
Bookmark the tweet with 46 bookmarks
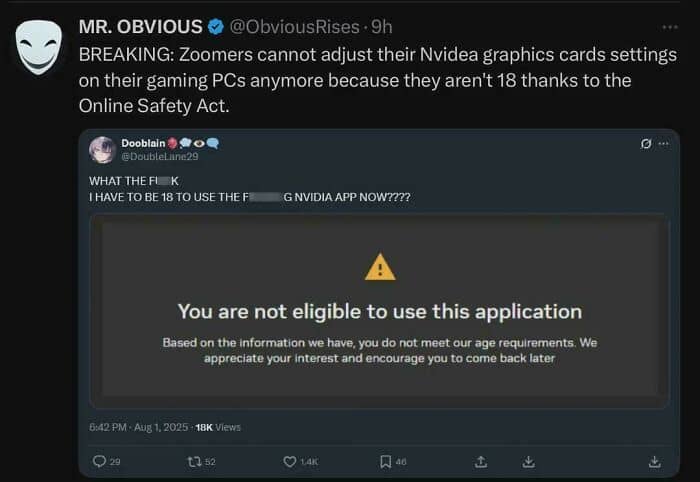click(385, 461)
